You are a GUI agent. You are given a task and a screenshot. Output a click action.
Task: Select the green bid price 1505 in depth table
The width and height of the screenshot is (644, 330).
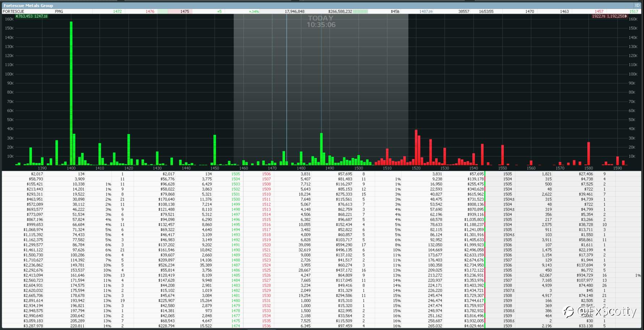(236, 174)
